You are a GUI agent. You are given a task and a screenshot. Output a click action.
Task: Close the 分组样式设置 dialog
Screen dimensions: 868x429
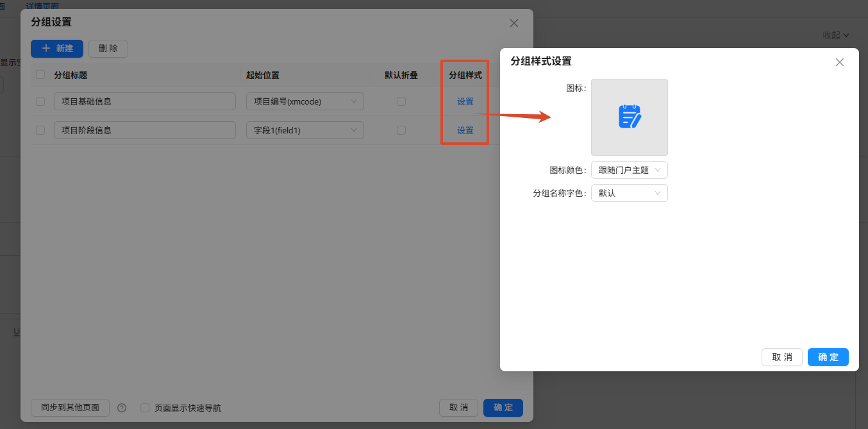pyautogui.click(x=840, y=62)
